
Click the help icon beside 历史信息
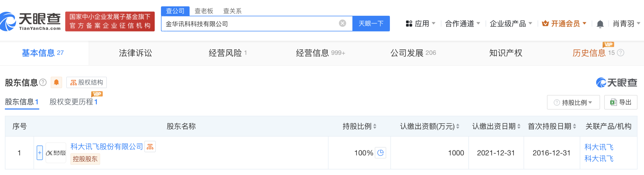pos(621,53)
